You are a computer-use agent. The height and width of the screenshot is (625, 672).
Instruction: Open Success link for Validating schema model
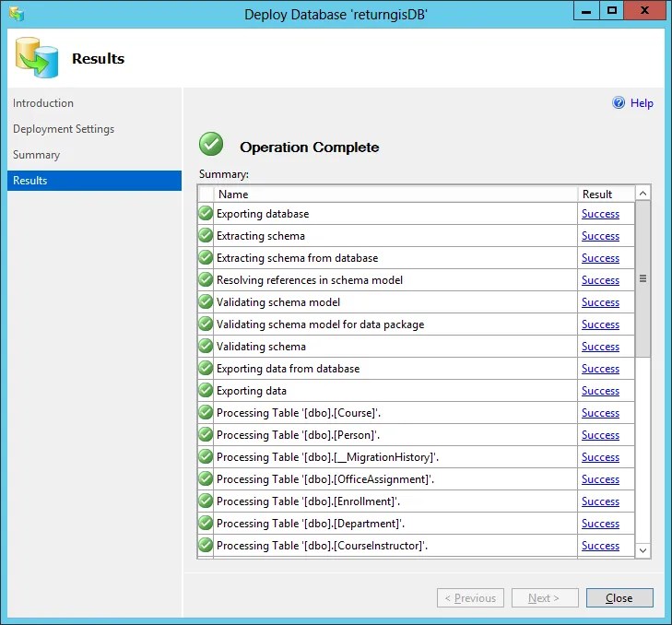tap(600, 302)
